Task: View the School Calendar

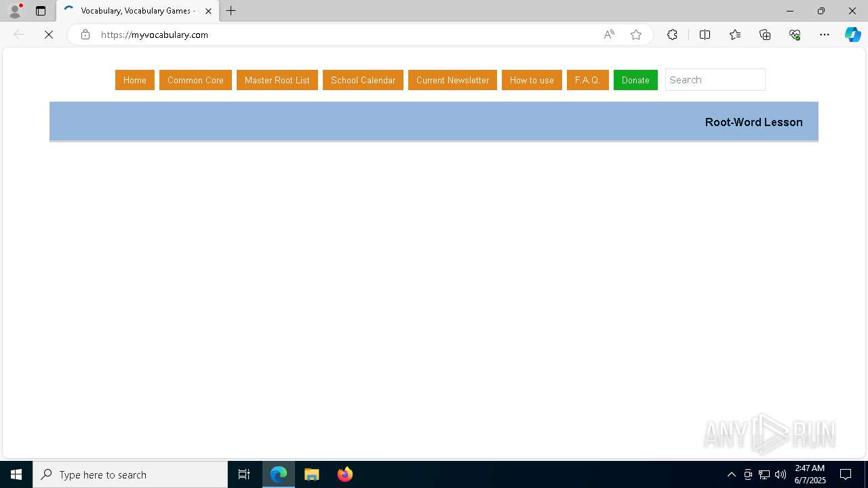Action: coord(363,80)
